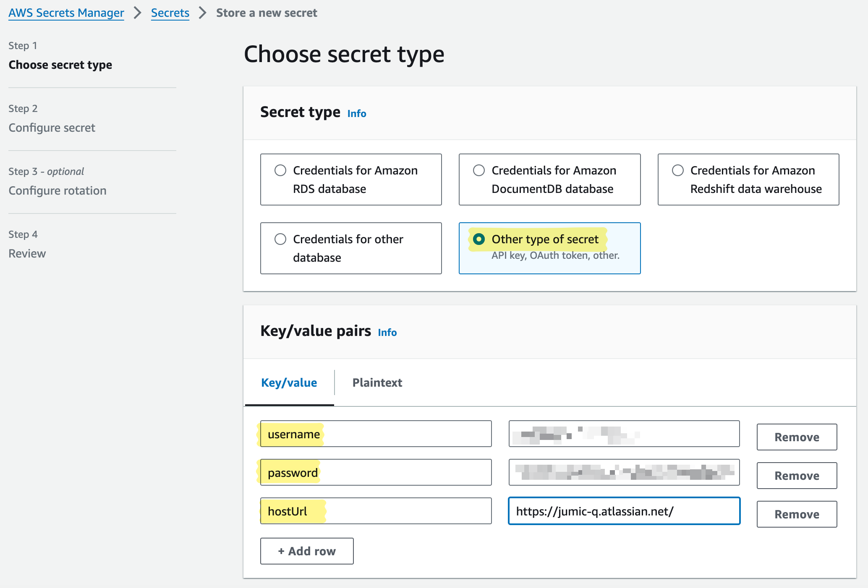The image size is (868, 588).
Task: Remove the hostUrl key/value row
Action: (796, 514)
